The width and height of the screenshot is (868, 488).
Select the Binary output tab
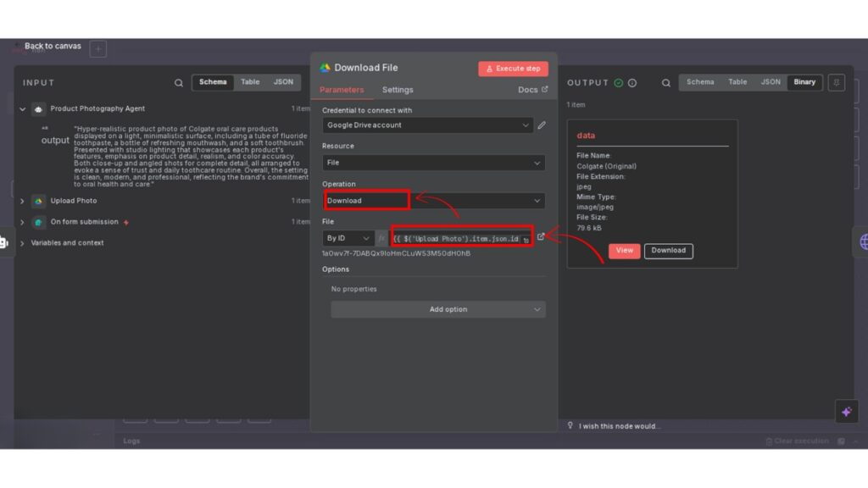click(804, 82)
